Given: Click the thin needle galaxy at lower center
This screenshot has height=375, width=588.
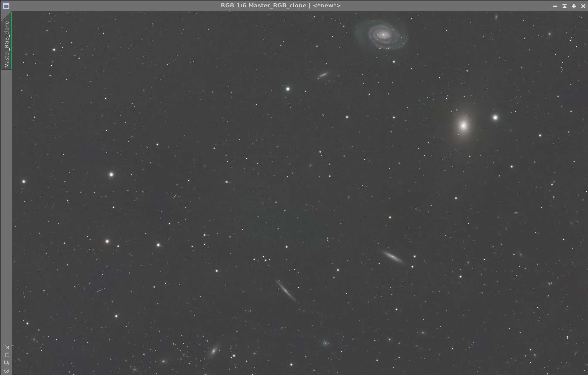Looking at the screenshot, I should [286, 290].
